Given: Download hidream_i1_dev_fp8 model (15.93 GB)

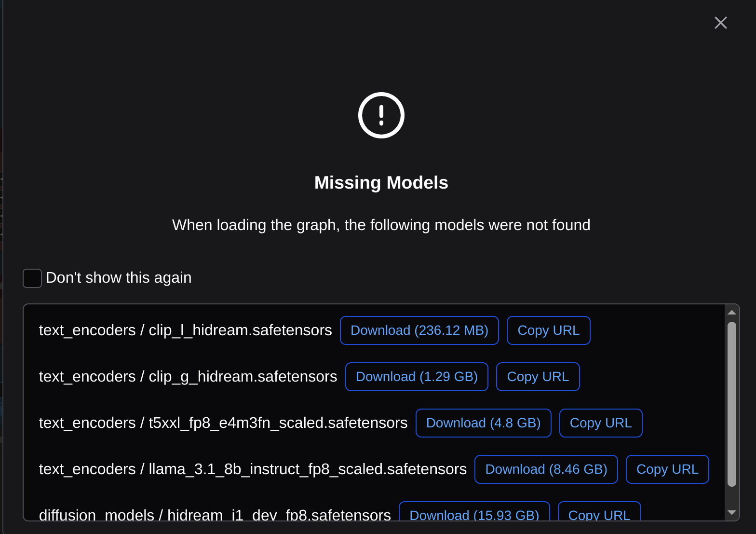Looking at the screenshot, I should (474, 513).
